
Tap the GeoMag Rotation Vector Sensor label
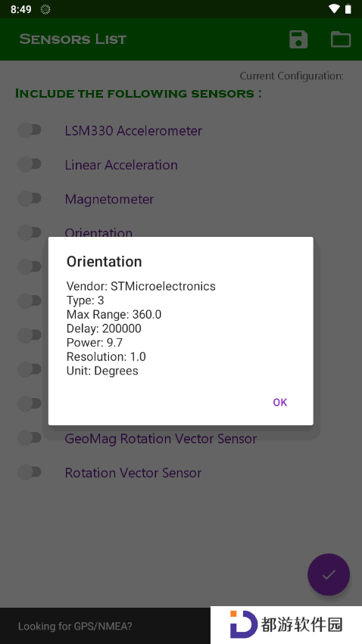coord(161,439)
